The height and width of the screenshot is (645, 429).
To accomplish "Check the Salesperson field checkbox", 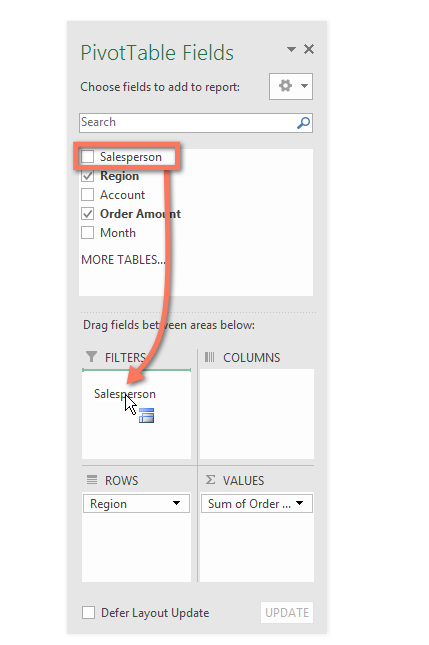I will pyautogui.click(x=88, y=157).
